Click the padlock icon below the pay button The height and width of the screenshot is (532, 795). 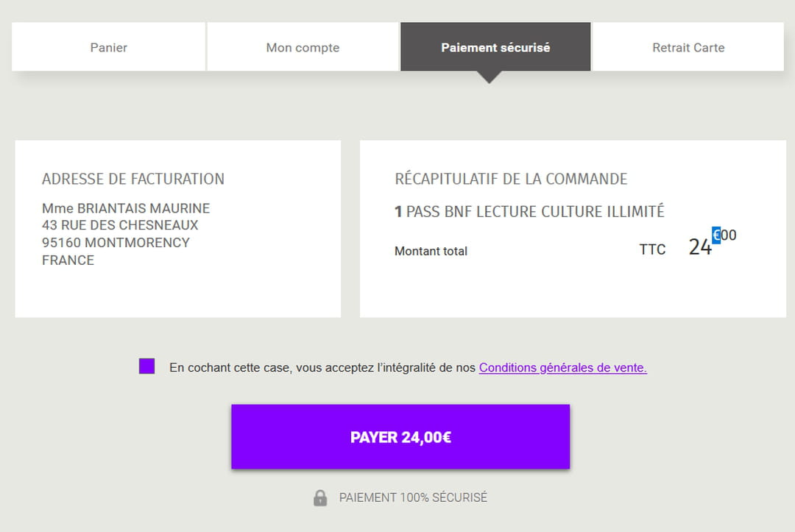point(319,498)
